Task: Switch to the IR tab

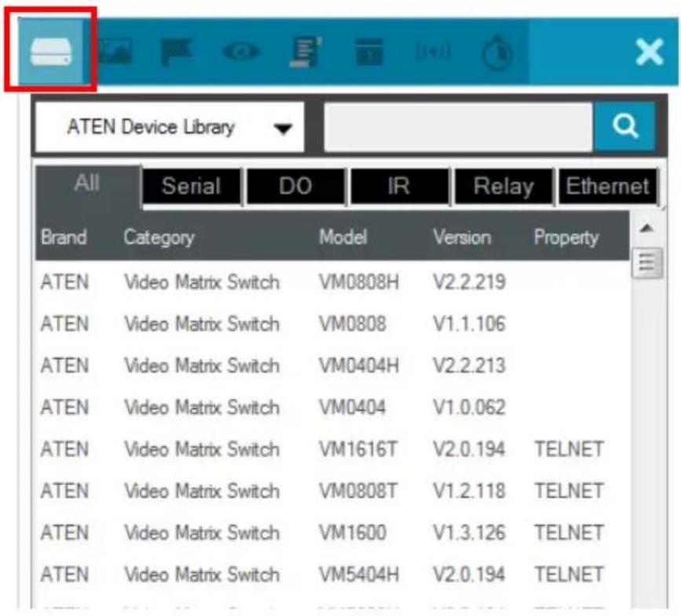Action: point(399,186)
